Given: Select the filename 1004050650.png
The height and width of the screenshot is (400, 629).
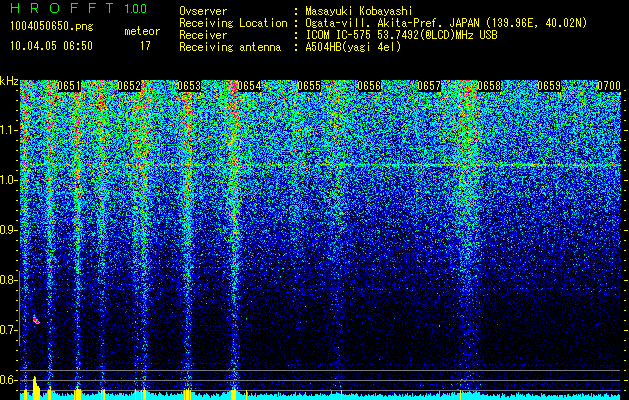Looking at the screenshot, I should click(x=52, y=26).
